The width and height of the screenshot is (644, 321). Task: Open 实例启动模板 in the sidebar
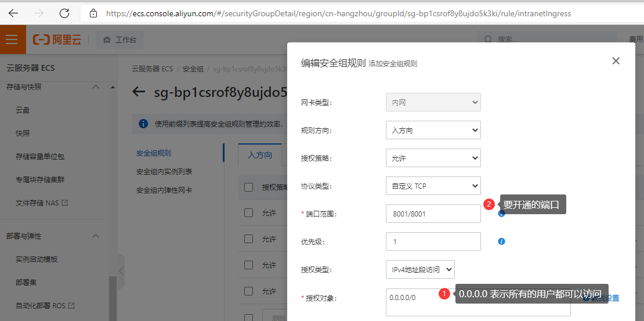pyautogui.click(x=37, y=259)
